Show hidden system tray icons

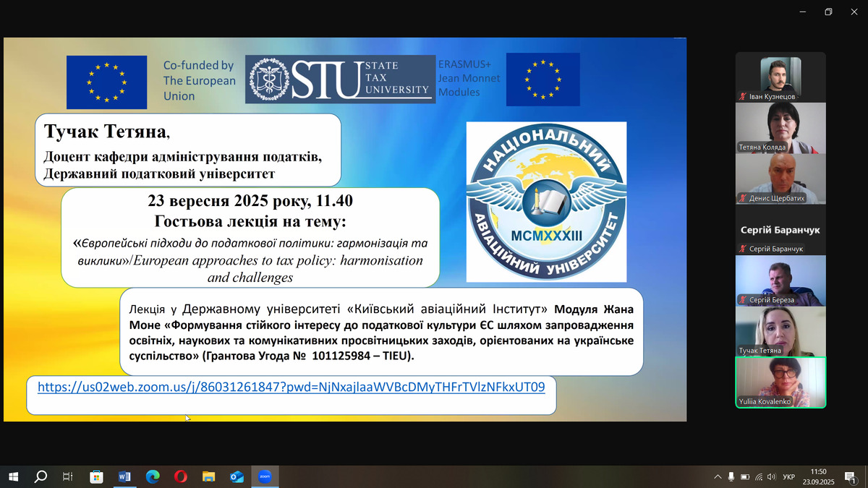coord(718,476)
